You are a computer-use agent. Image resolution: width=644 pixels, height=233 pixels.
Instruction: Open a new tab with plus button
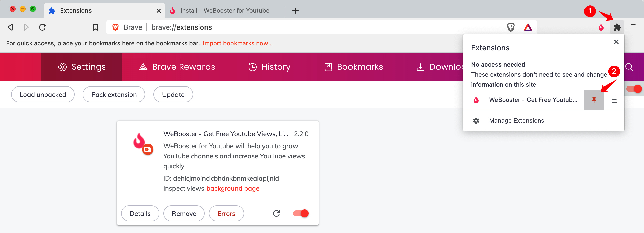(296, 11)
